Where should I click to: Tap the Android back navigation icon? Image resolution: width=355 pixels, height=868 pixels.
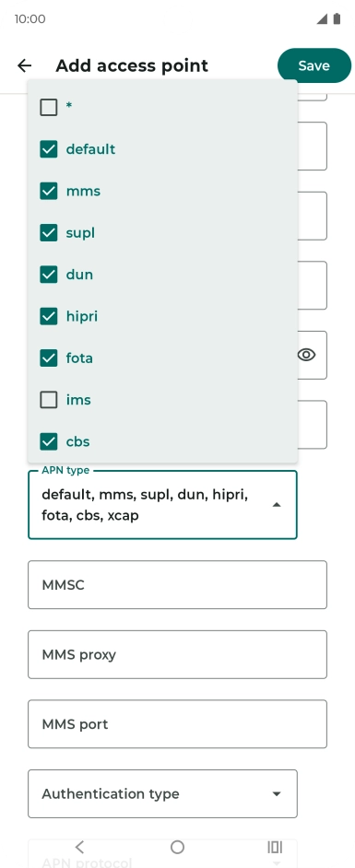click(x=79, y=847)
